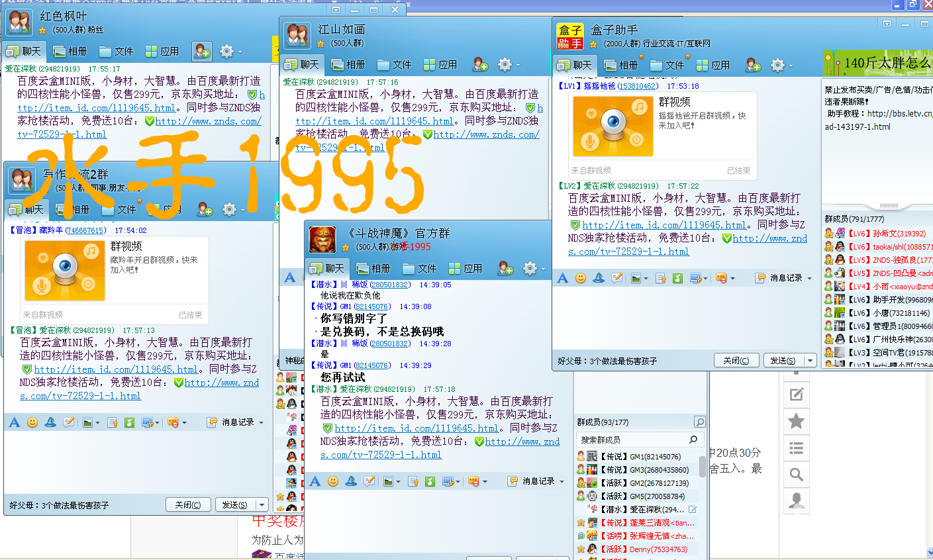Screen dimensions: 933x560
Task: Click the pencil edit icon in the right sidebar
Action: (x=797, y=395)
